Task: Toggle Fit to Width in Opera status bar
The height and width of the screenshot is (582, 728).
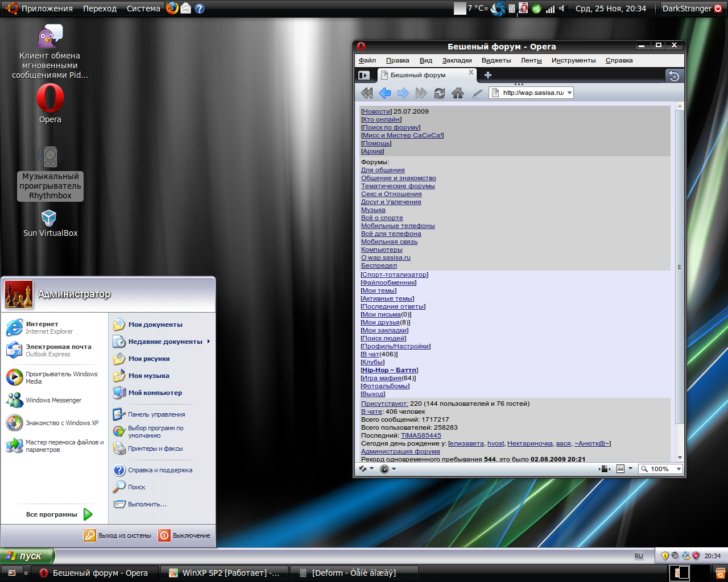Action: [605, 469]
